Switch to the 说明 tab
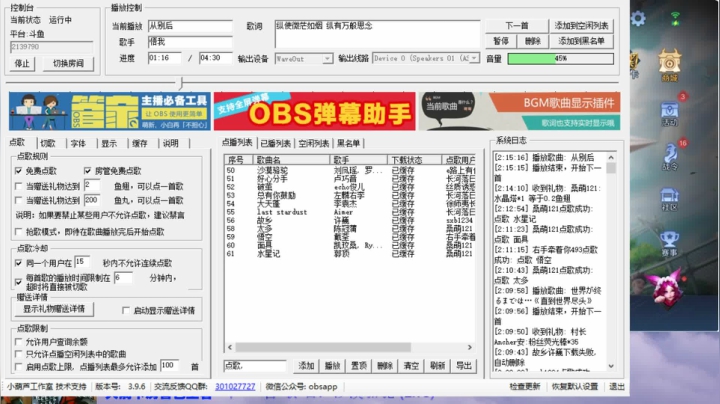The width and height of the screenshot is (720, 404). (x=170, y=143)
